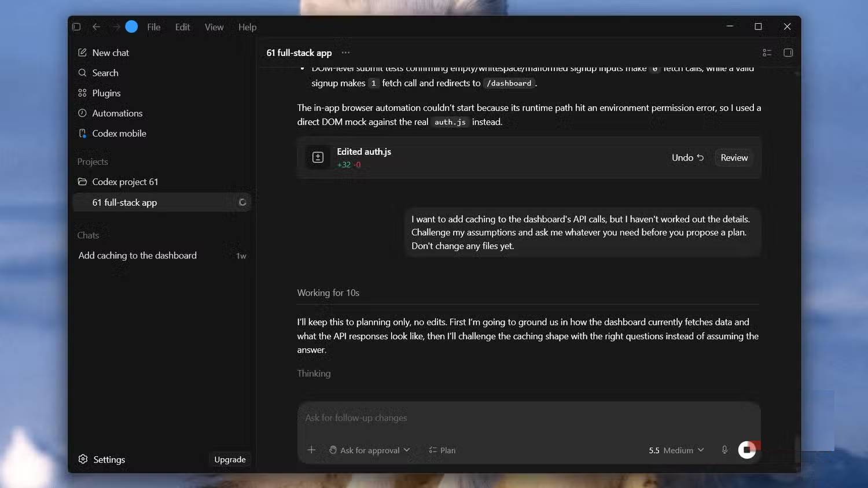Focus the Ask for follow-up changes field
The image size is (868, 488).
[529, 418]
